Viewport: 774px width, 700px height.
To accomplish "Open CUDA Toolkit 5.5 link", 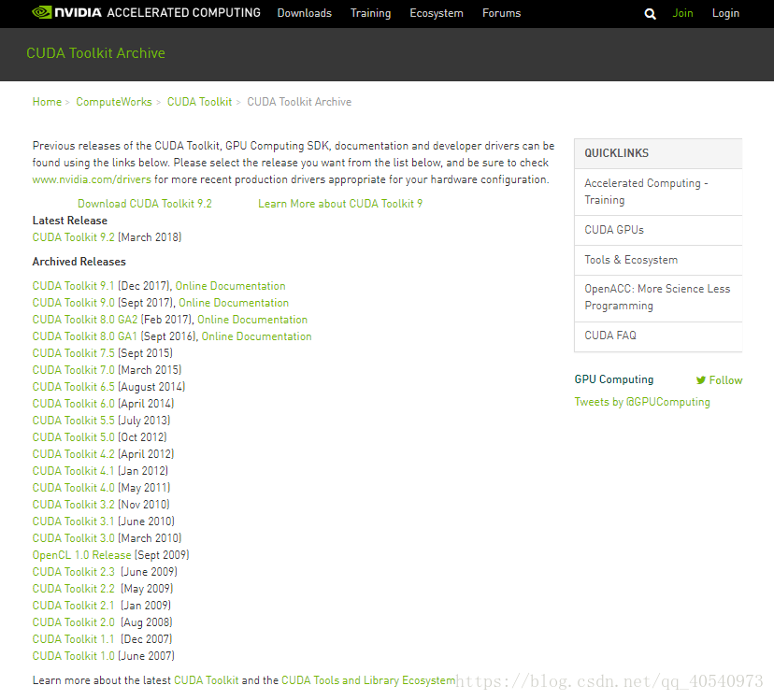I will 74,421.
